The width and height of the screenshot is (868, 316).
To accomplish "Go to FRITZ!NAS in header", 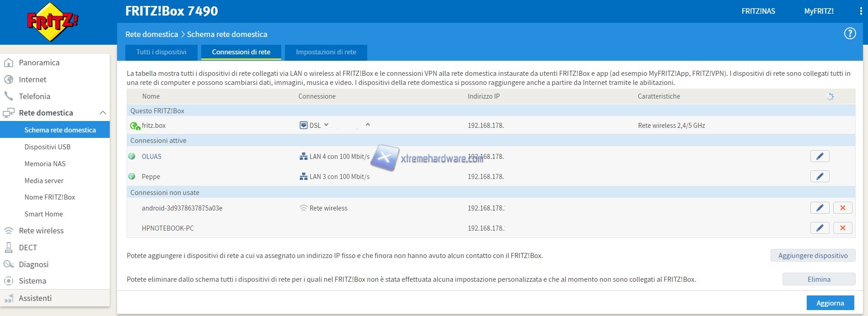I will point(758,11).
